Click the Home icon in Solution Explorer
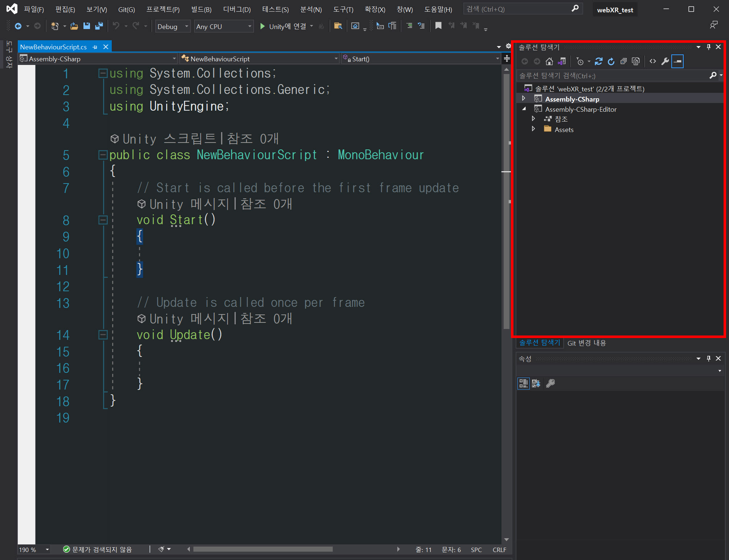The image size is (729, 560). 549,62
